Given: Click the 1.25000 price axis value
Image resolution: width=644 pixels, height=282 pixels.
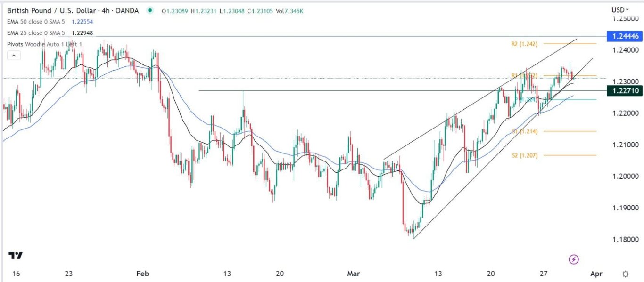Looking at the screenshot, I should point(625,19).
